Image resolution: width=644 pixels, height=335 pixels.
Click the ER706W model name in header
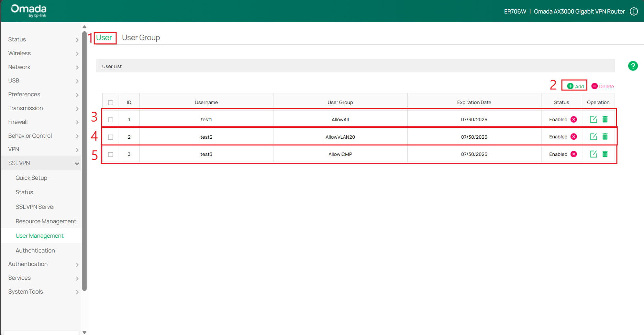(x=515, y=12)
